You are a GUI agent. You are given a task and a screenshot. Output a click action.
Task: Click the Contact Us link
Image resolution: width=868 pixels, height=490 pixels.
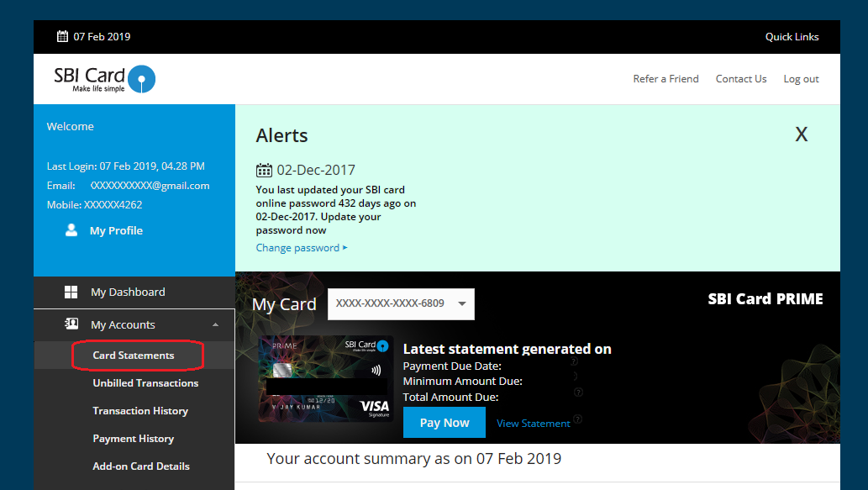pyautogui.click(x=740, y=79)
